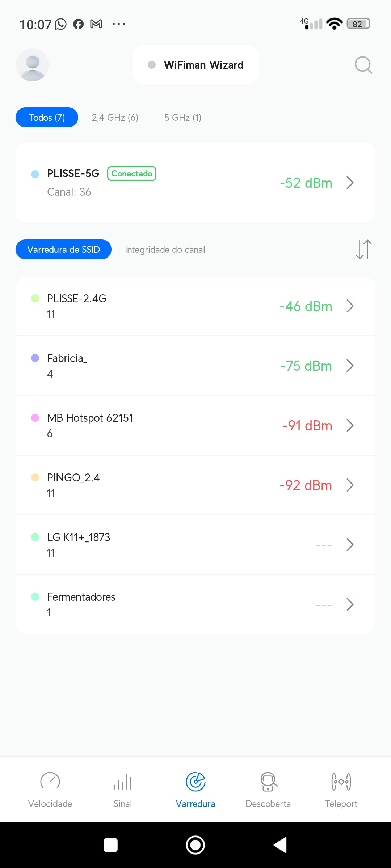Expand PLISSE-5G connected network details
This screenshot has width=391, height=868.
(x=350, y=183)
